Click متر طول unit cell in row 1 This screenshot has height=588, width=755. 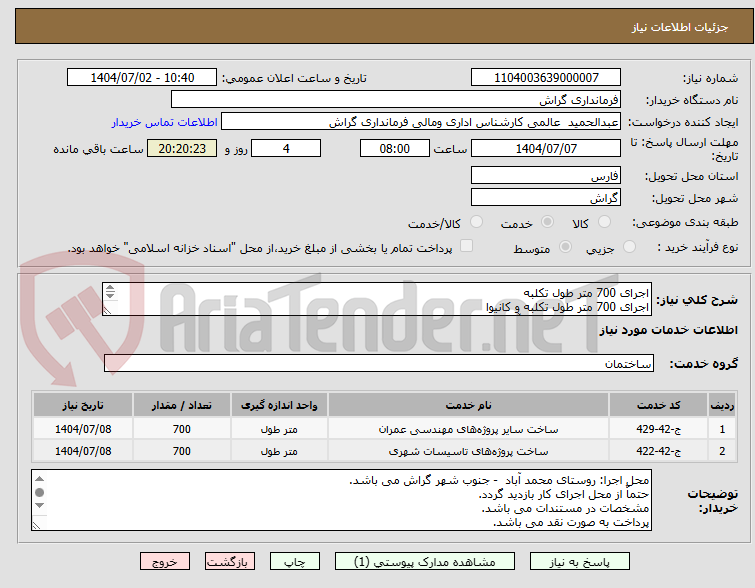coord(279,429)
